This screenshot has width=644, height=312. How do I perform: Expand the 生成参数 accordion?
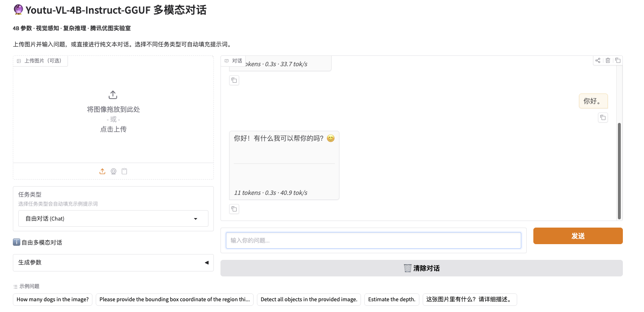coord(113,262)
